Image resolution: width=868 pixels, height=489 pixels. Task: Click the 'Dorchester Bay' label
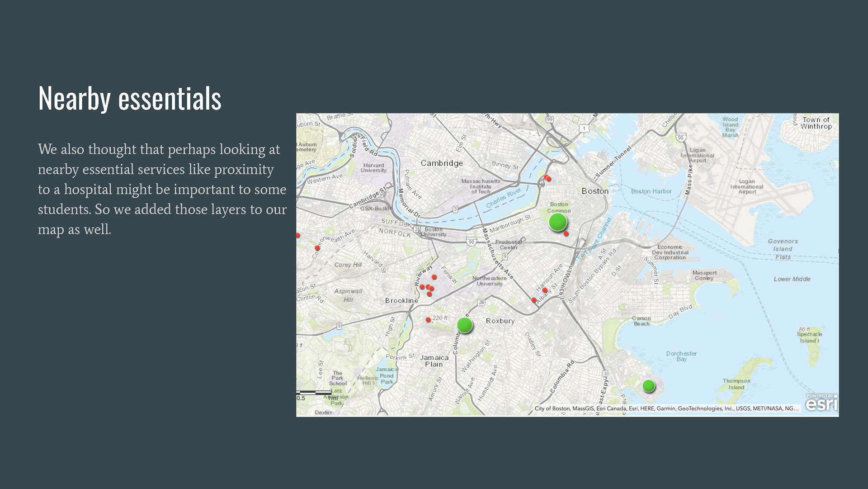[x=681, y=356]
